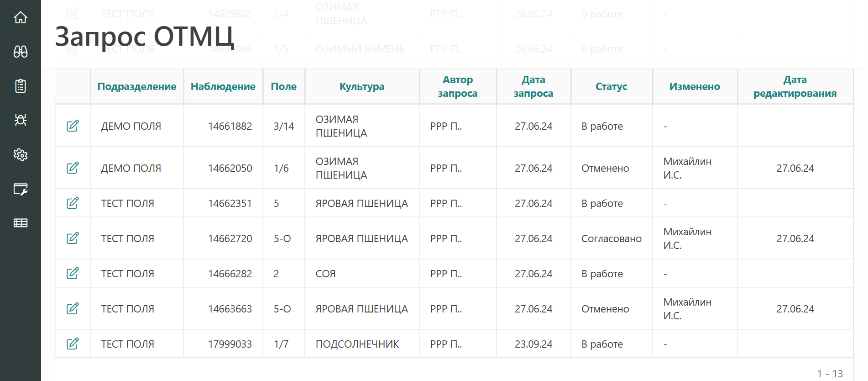Click the sidebar edit request icon
Screen dimensions: 868x381
tap(21, 189)
